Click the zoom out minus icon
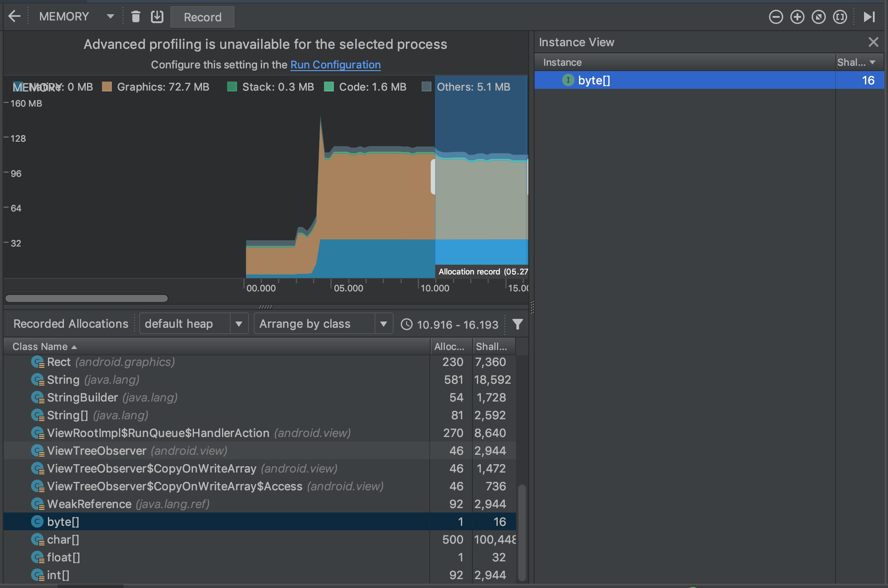This screenshot has height=588, width=888. click(776, 17)
